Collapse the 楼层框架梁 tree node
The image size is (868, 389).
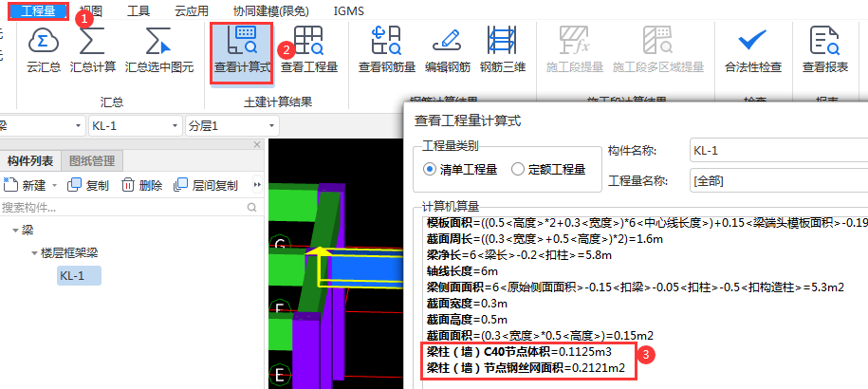point(35,253)
